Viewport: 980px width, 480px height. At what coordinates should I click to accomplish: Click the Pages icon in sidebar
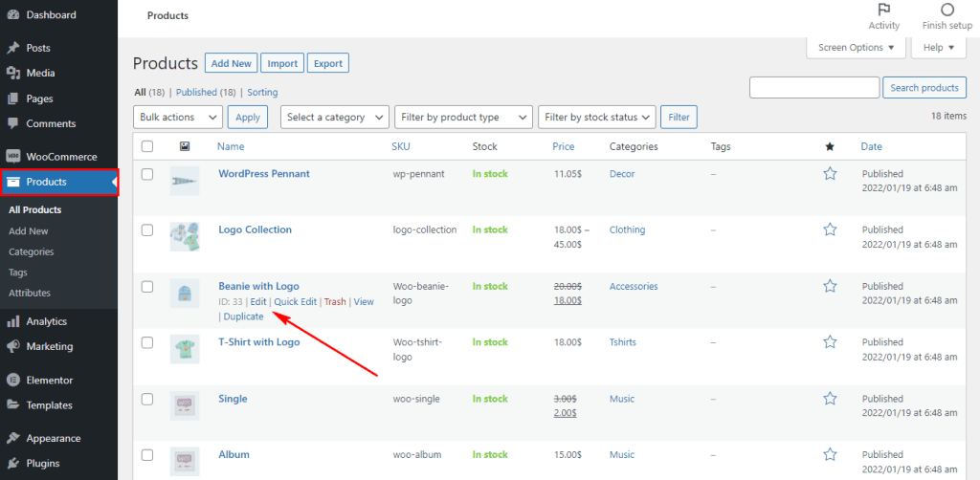(12, 98)
